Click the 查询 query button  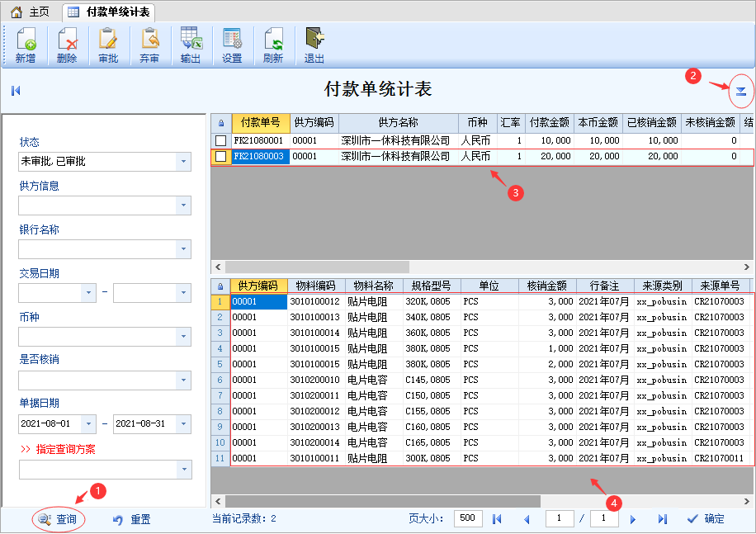pyautogui.click(x=58, y=519)
